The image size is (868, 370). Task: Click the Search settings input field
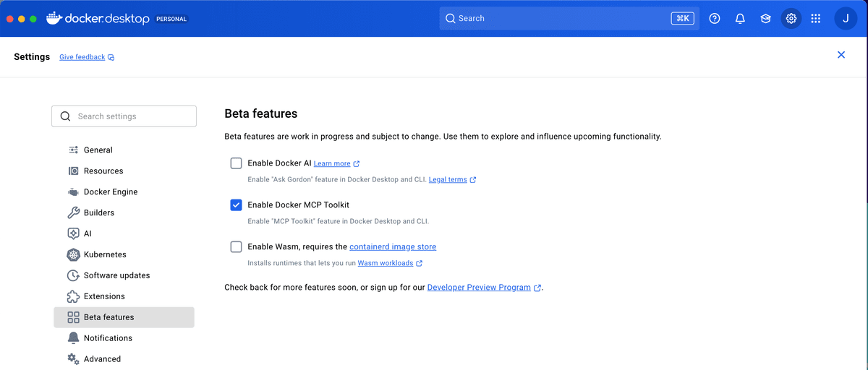point(124,116)
